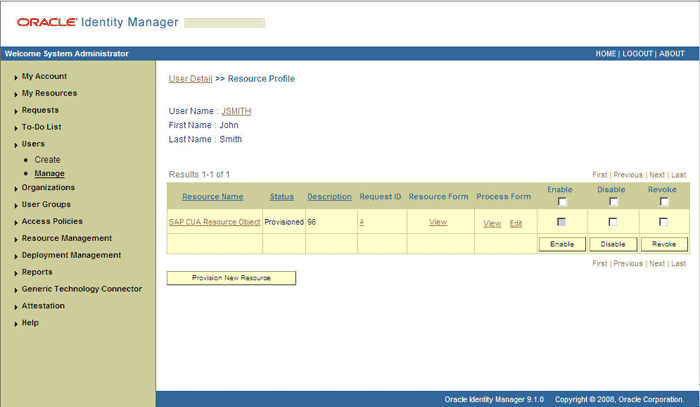Click the Disable button
The image size is (700, 407).
point(613,245)
